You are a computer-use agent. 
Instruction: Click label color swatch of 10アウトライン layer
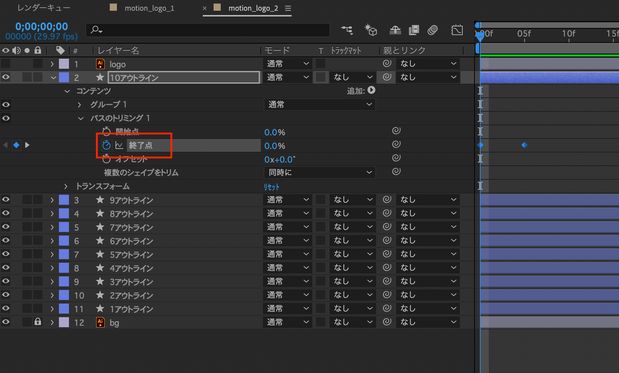tap(64, 77)
